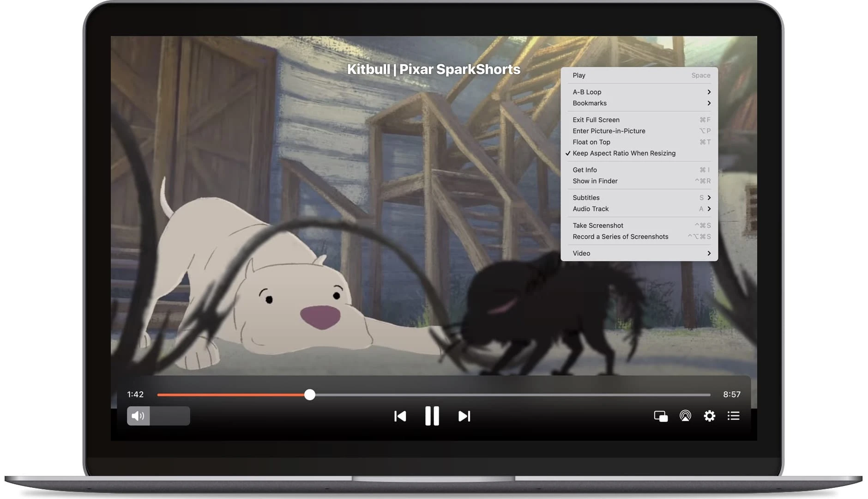Expand the Bookmarks submenu
The width and height of the screenshot is (868, 499).
(x=639, y=103)
